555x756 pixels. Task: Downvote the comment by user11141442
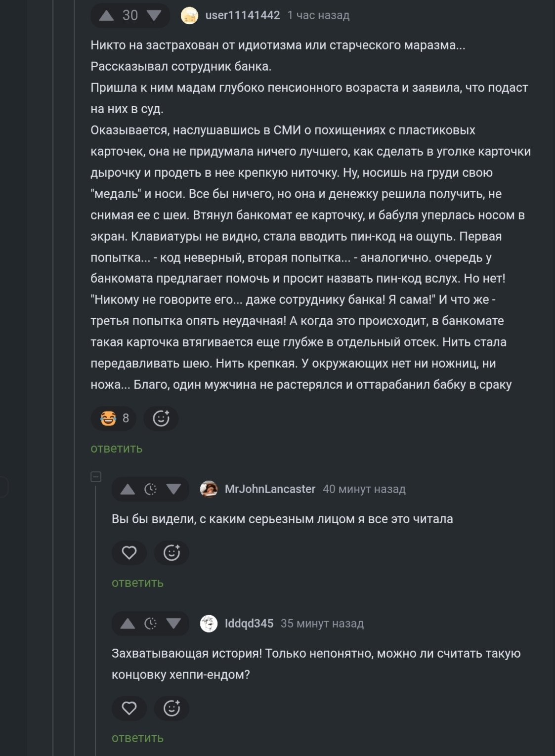coord(154,16)
